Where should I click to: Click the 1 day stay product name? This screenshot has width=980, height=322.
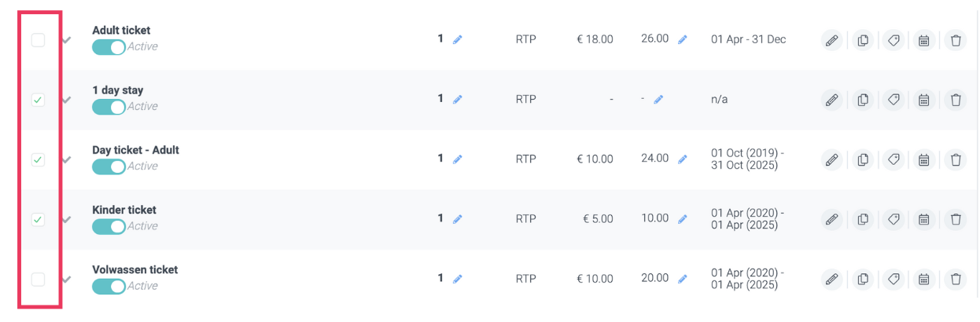click(118, 90)
